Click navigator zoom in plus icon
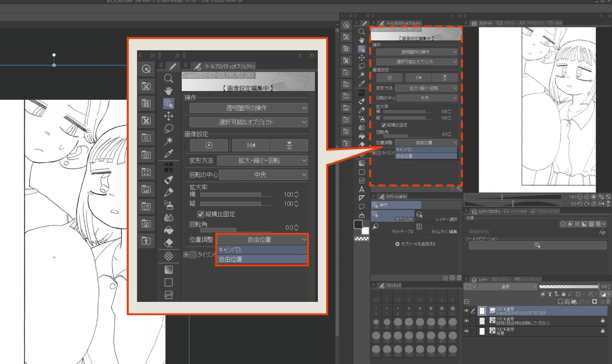The height and width of the screenshot is (364, 612). click(587, 197)
